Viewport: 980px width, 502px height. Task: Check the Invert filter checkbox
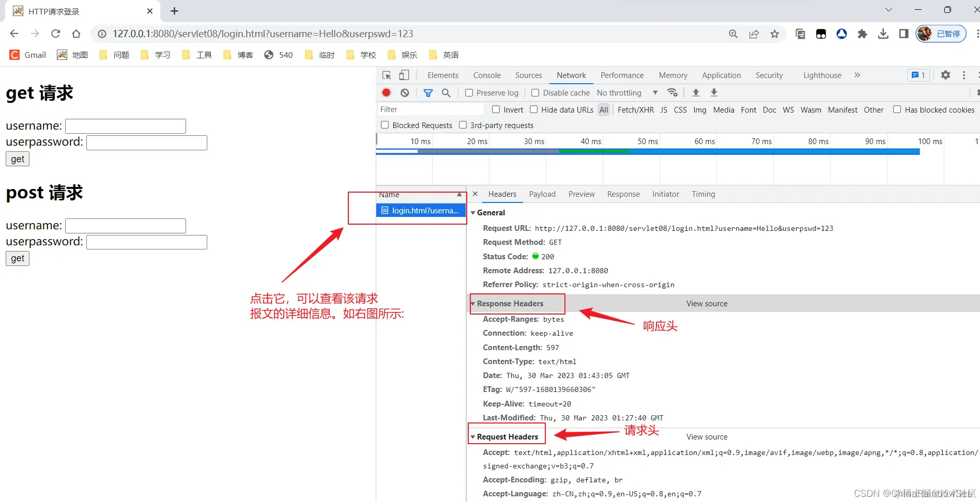click(496, 109)
